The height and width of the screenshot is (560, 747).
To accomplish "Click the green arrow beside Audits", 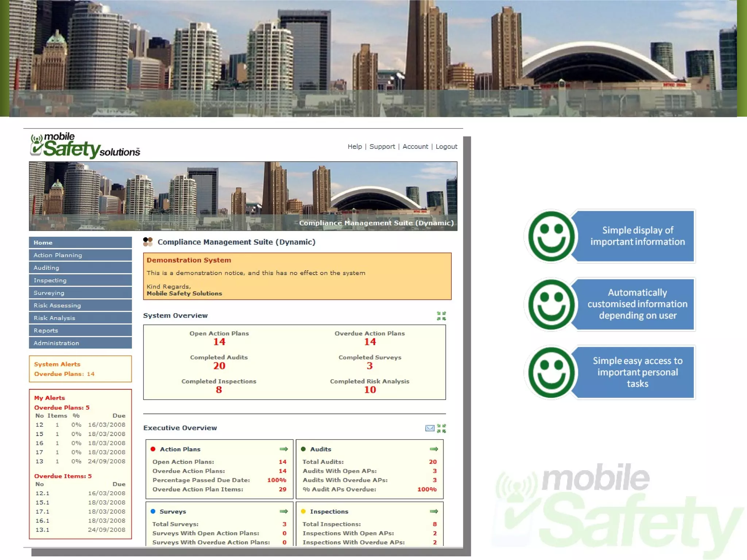I will (434, 449).
